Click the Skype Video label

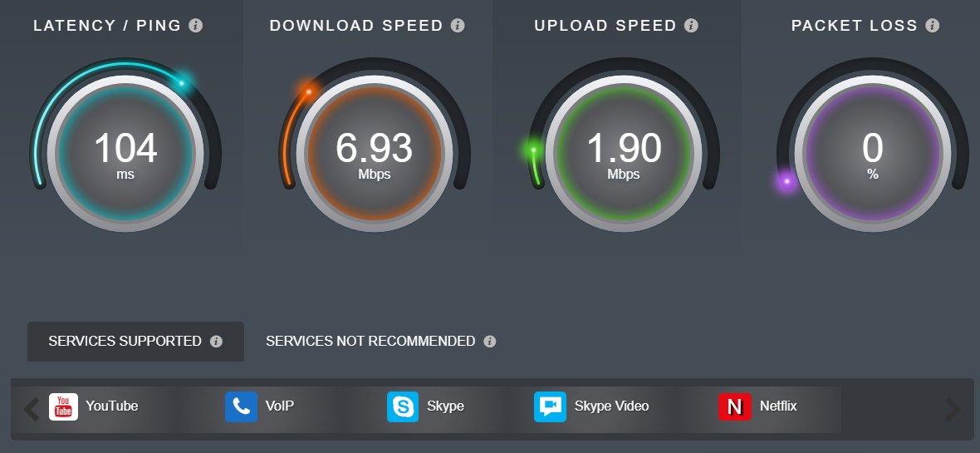click(612, 406)
